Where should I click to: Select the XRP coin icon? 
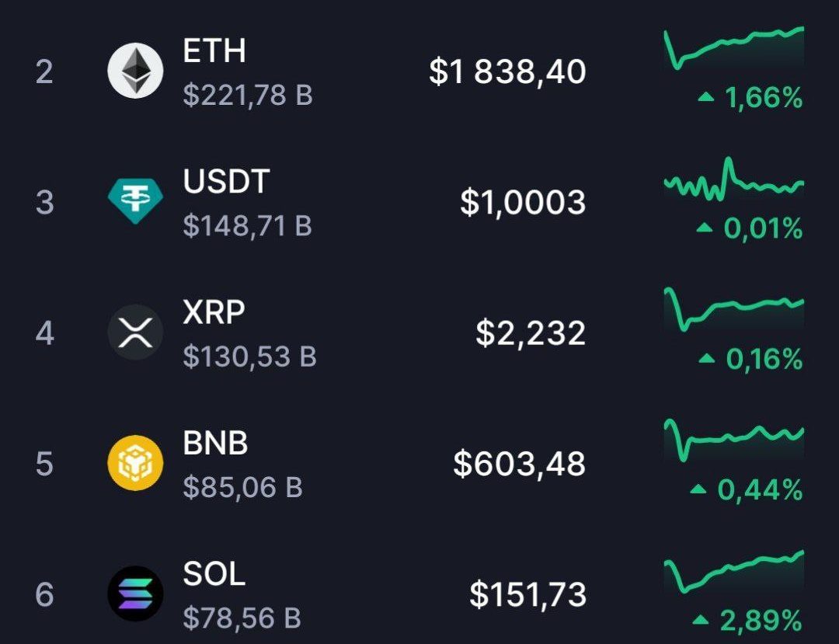click(x=135, y=332)
